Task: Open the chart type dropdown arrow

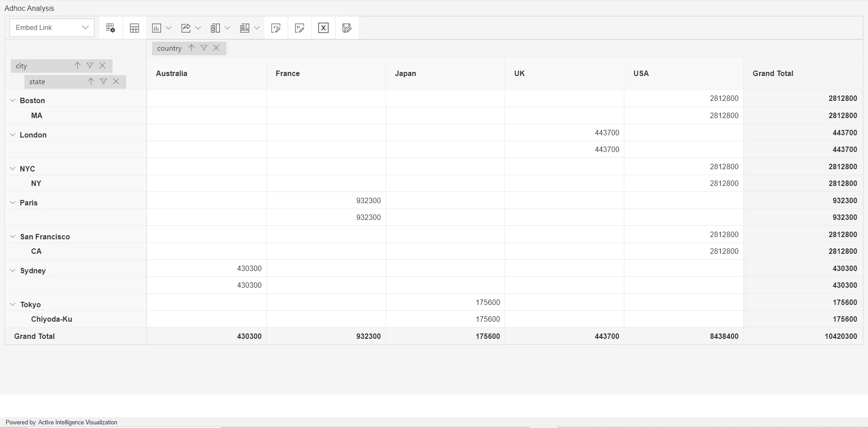Action: [x=169, y=28]
